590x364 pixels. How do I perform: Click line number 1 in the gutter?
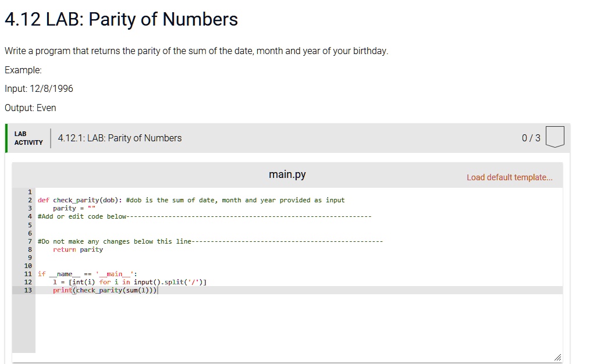(30, 192)
